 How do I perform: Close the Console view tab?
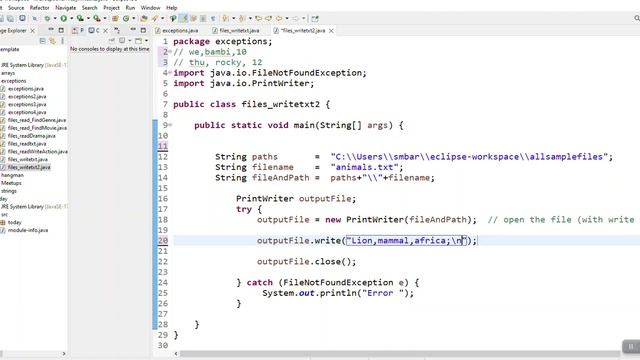(x=105, y=31)
